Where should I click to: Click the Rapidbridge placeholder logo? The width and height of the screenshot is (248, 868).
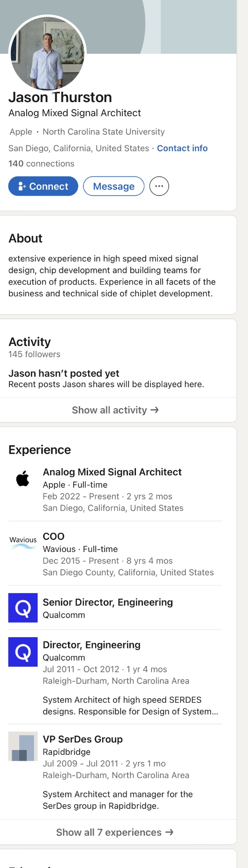(23, 746)
